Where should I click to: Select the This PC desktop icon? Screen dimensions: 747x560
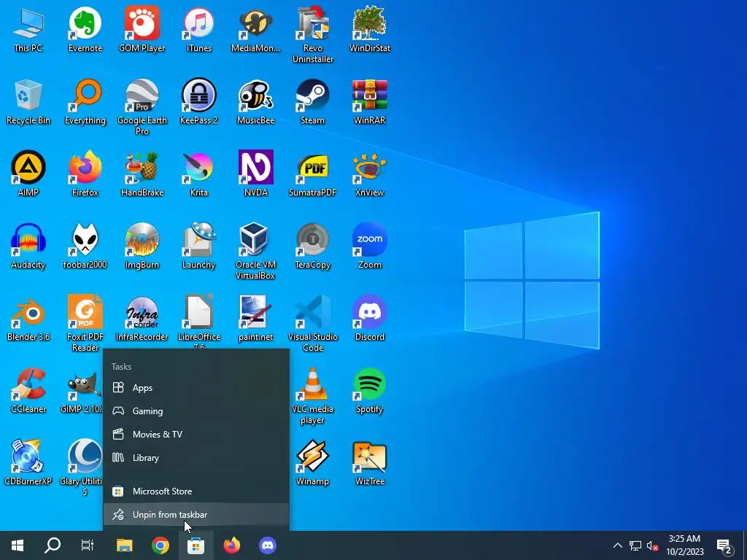tap(28, 29)
